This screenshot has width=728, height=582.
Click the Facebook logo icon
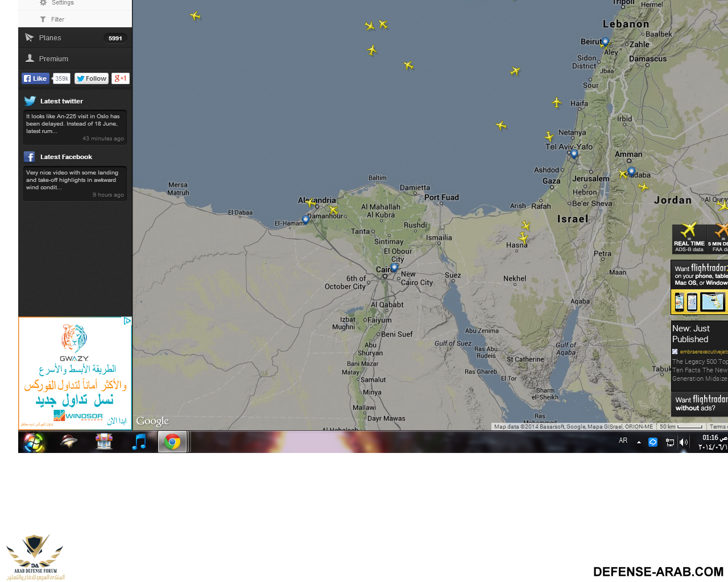point(30,157)
